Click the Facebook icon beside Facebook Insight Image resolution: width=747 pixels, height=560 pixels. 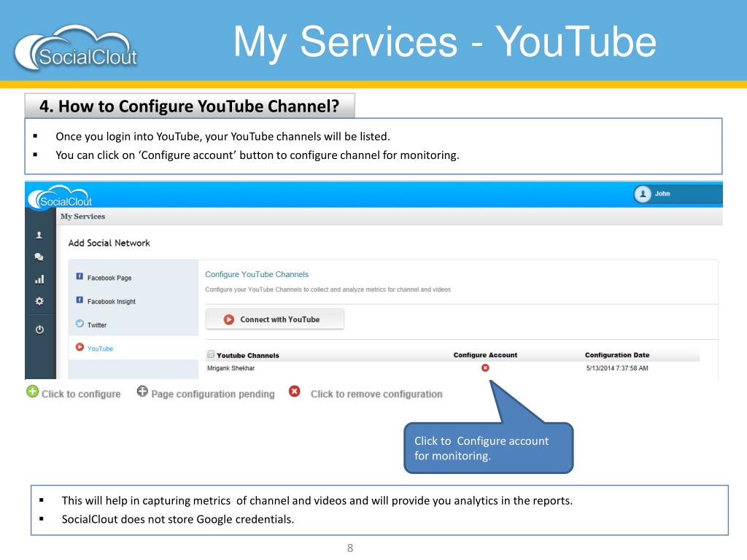[80, 300]
